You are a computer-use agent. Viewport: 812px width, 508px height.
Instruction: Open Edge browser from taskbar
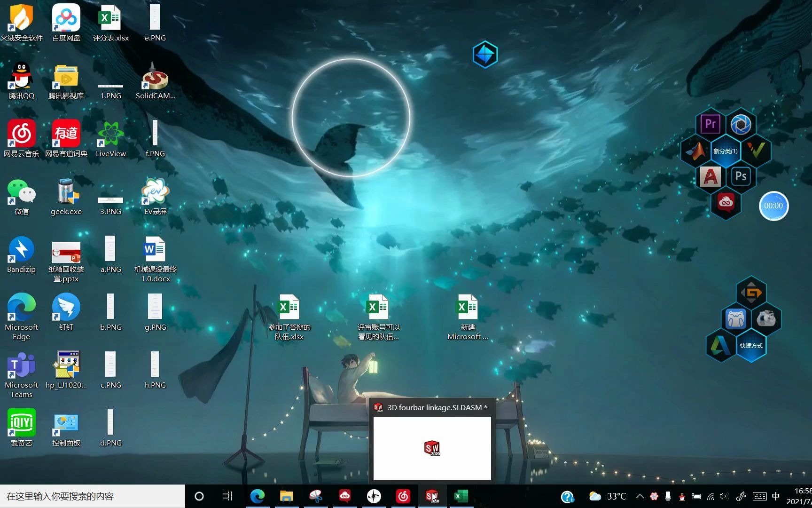click(x=257, y=496)
